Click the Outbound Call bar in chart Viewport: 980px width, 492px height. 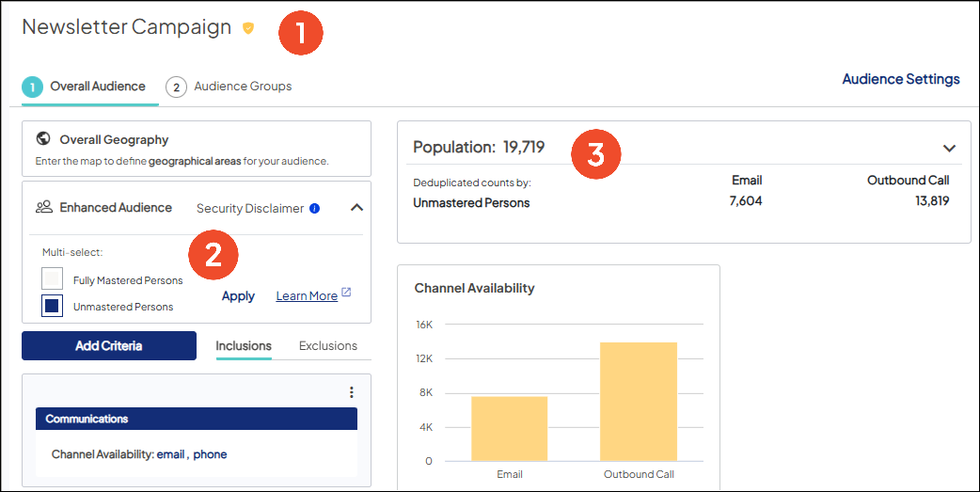[x=638, y=402]
